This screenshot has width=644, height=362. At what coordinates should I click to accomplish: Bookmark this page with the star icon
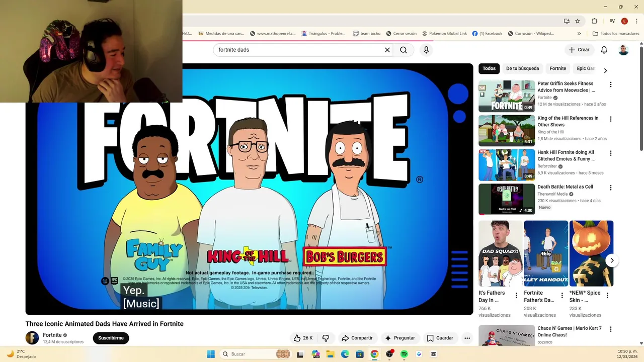(x=578, y=21)
